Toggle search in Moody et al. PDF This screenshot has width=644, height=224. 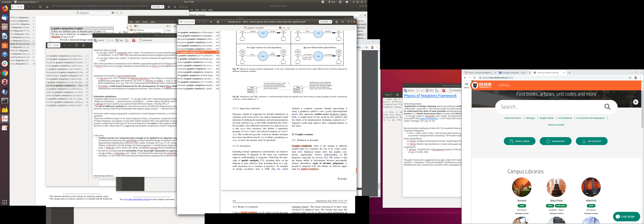point(211,22)
